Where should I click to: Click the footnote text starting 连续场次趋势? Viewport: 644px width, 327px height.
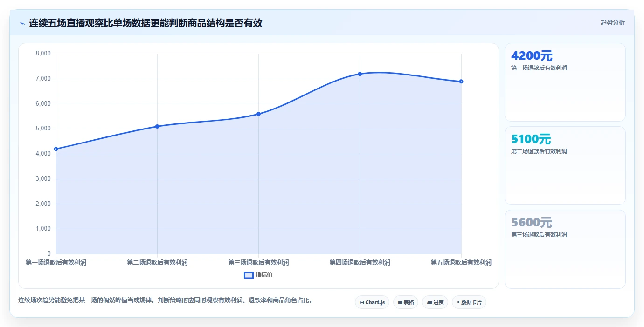pos(165,300)
